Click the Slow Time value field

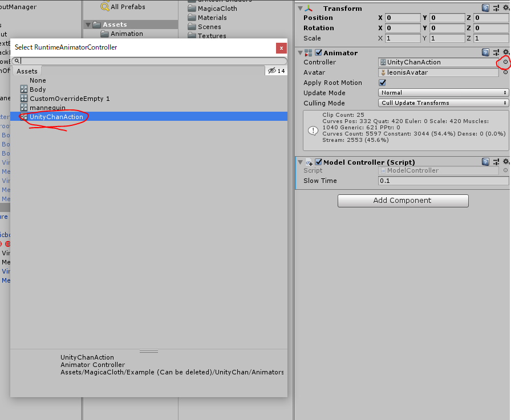[443, 181]
